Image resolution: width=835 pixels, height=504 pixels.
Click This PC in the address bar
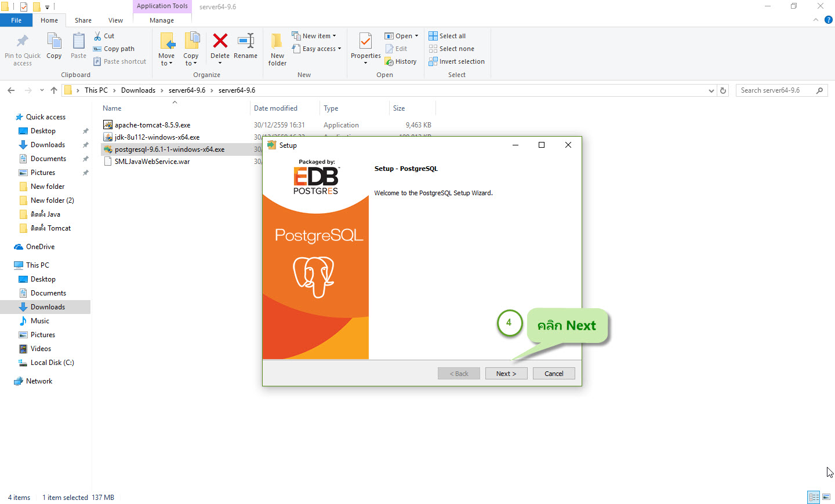coord(96,90)
